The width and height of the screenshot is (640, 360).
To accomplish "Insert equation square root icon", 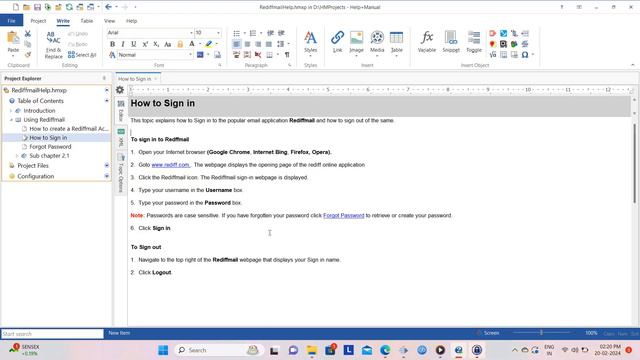I will coord(493,55).
